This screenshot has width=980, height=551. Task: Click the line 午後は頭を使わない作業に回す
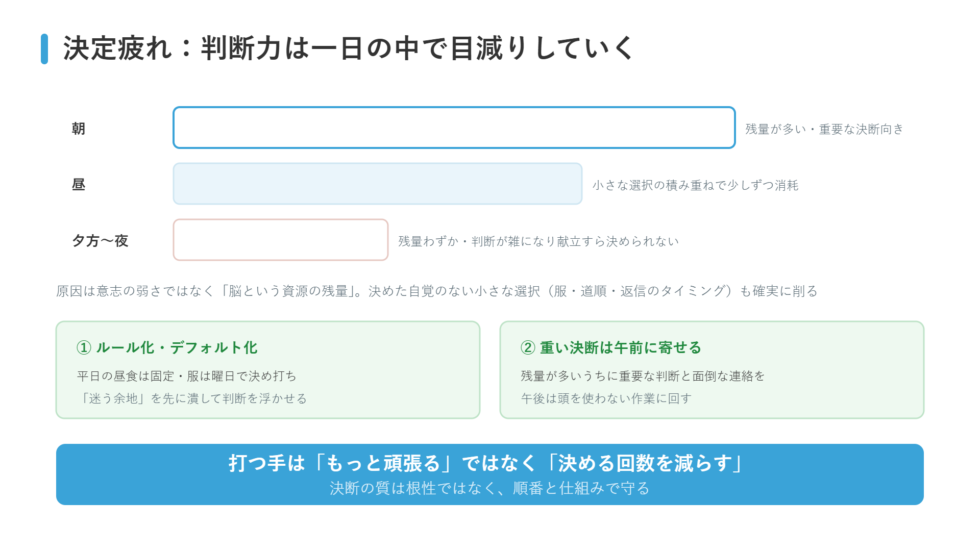(606, 398)
